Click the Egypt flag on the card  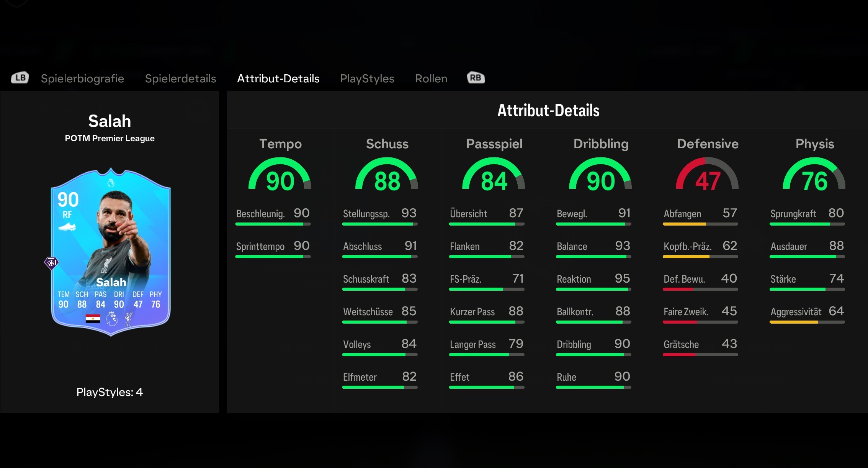(93, 319)
